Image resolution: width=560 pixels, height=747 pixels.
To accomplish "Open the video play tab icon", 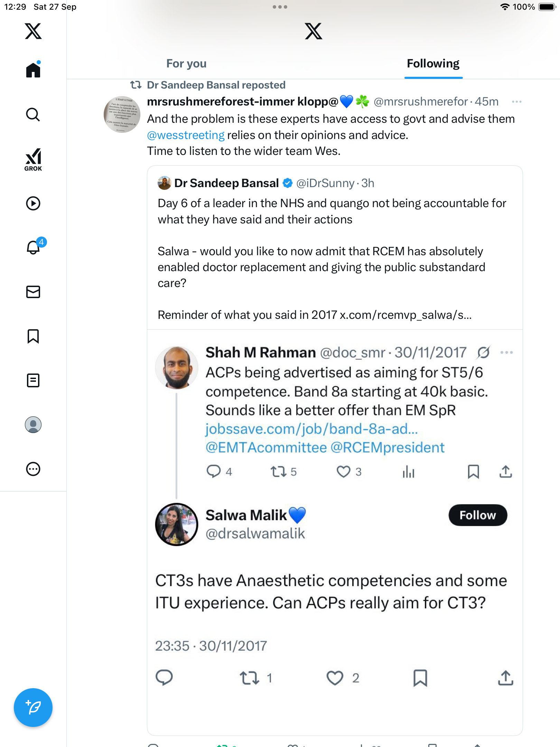I will (x=33, y=203).
